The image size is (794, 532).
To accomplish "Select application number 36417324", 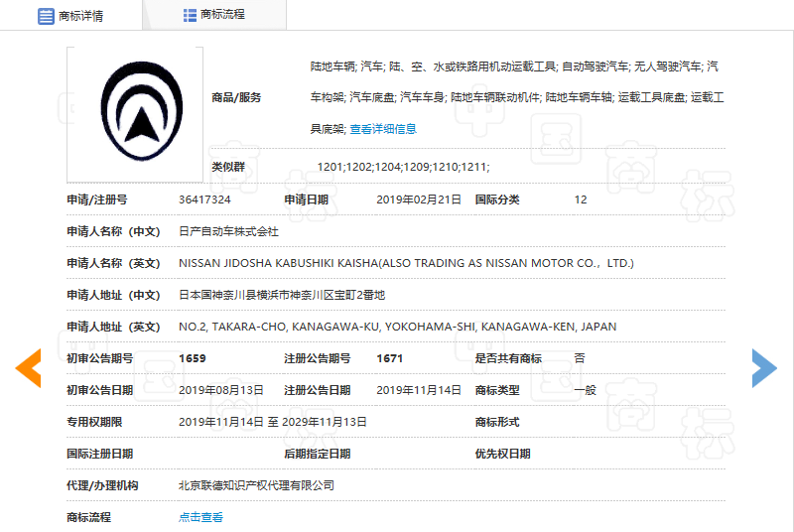I will pyautogui.click(x=204, y=199).
